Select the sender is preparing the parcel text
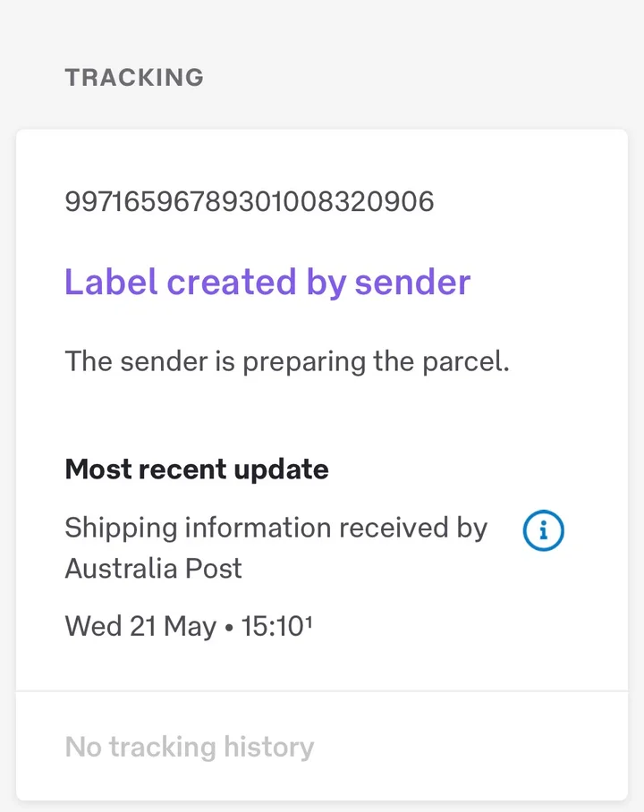This screenshot has height=812, width=644. 287,362
